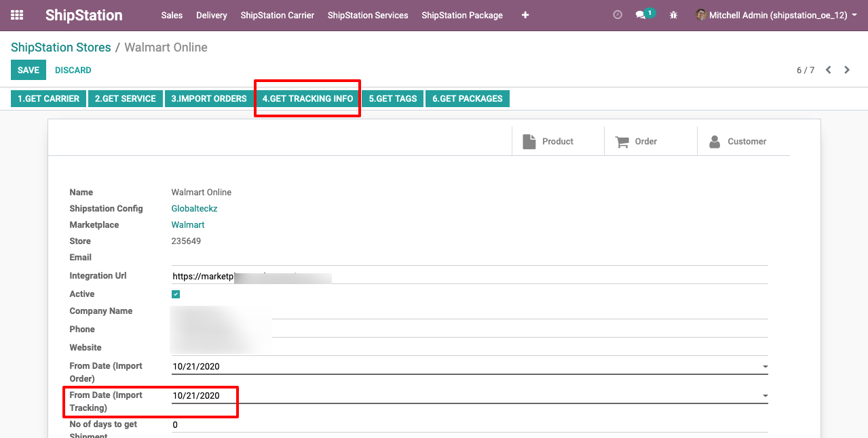Open the apps grid menu icon
The width and height of the screenshot is (868, 438).
pyautogui.click(x=17, y=15)
